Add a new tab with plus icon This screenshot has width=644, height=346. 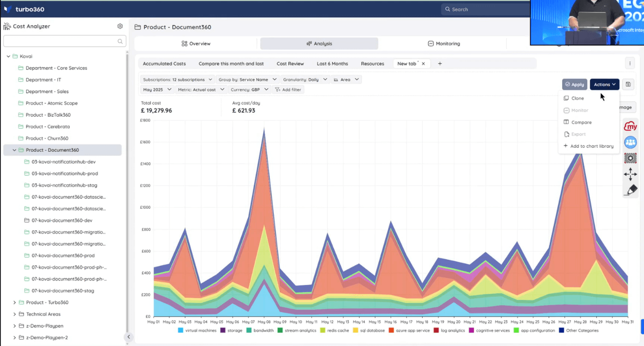(440, 64)
